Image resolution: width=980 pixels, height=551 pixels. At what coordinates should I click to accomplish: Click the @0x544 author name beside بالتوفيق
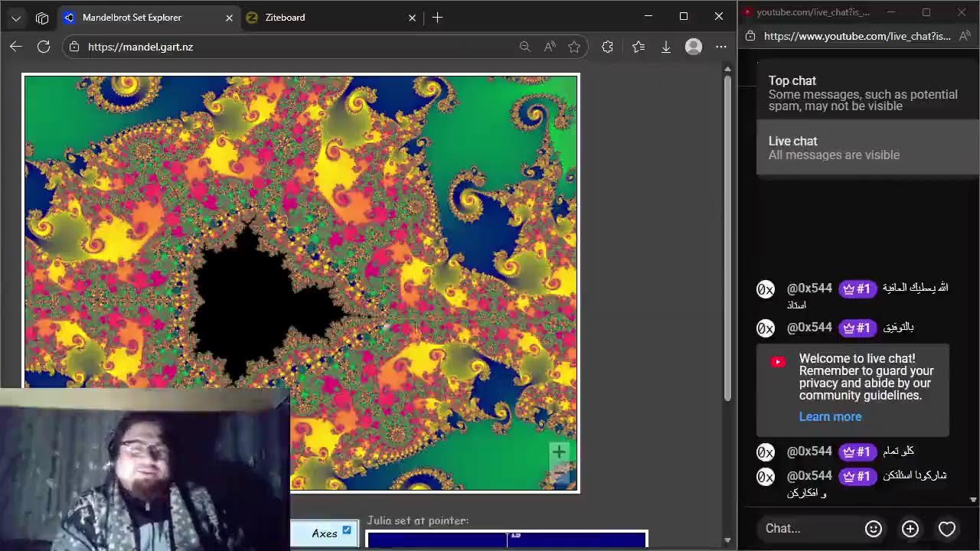pos(809,328)
